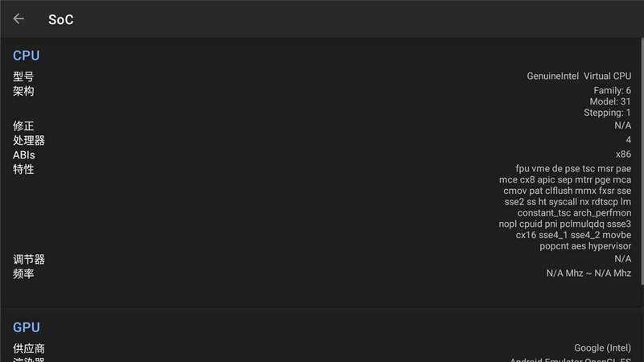
Task: Select the Family: 6 text
Action: (612, 90)
